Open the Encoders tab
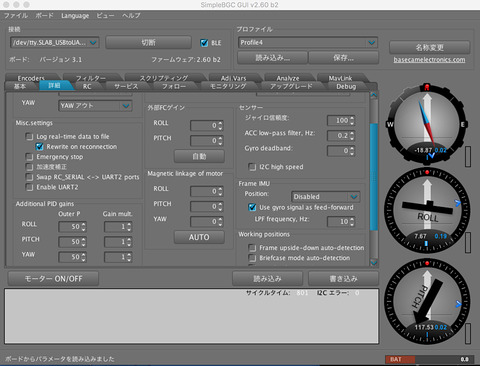 click(31, 78)
